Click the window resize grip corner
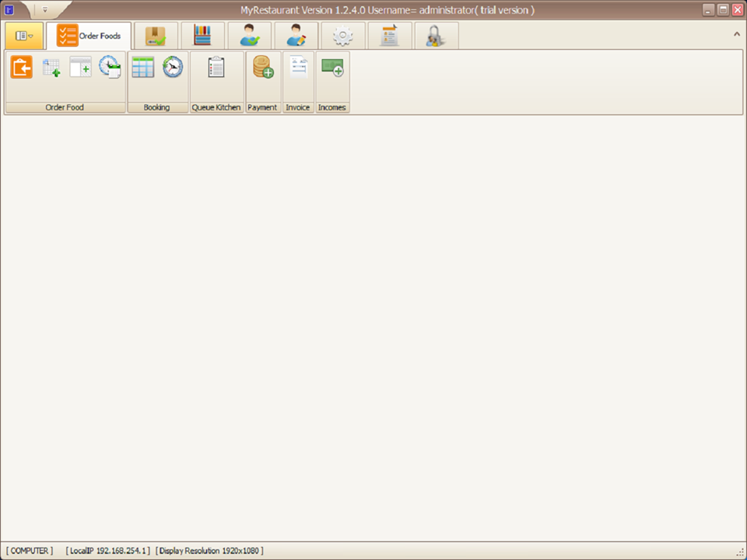This screenshot has width=747, height=560. point(740,552)
